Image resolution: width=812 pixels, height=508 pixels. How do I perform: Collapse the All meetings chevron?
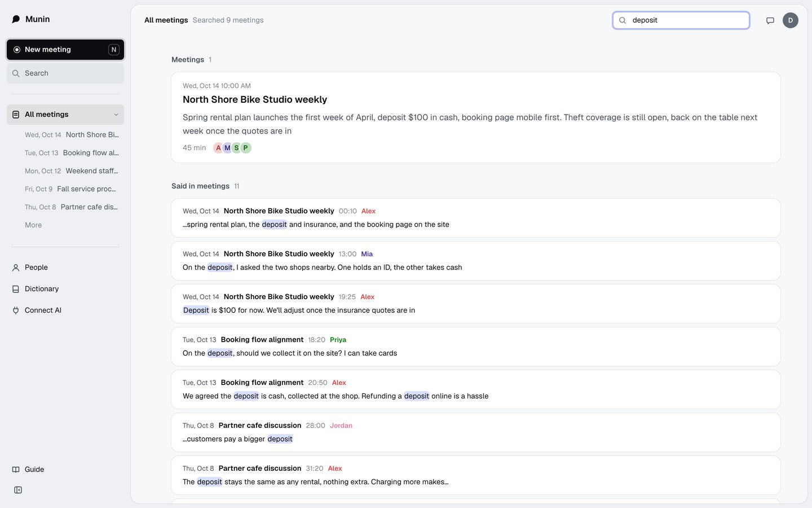[x=116, y=115]
